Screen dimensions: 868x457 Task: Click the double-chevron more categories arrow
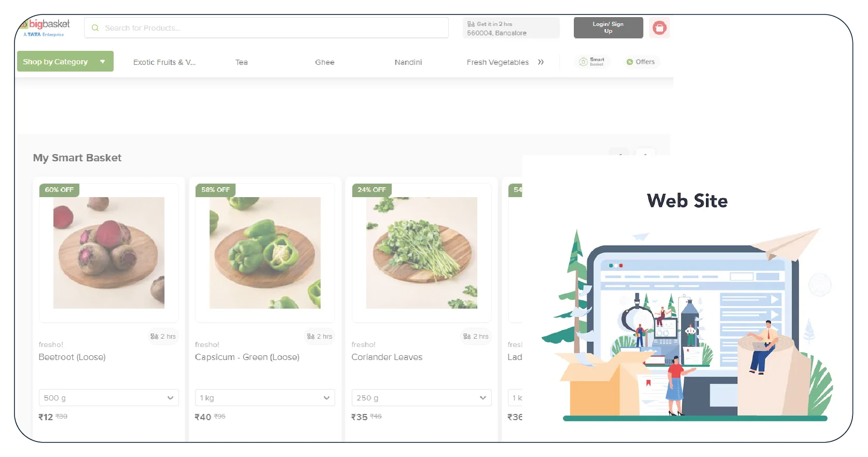tap(541, 62)
